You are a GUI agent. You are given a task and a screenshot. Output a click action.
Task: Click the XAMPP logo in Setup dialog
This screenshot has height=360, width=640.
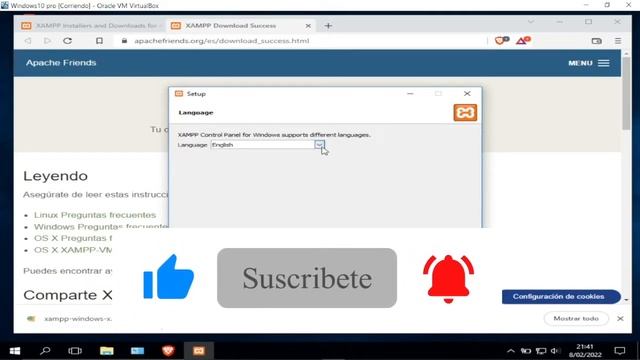pyautogui.click(x=465, y=112)
